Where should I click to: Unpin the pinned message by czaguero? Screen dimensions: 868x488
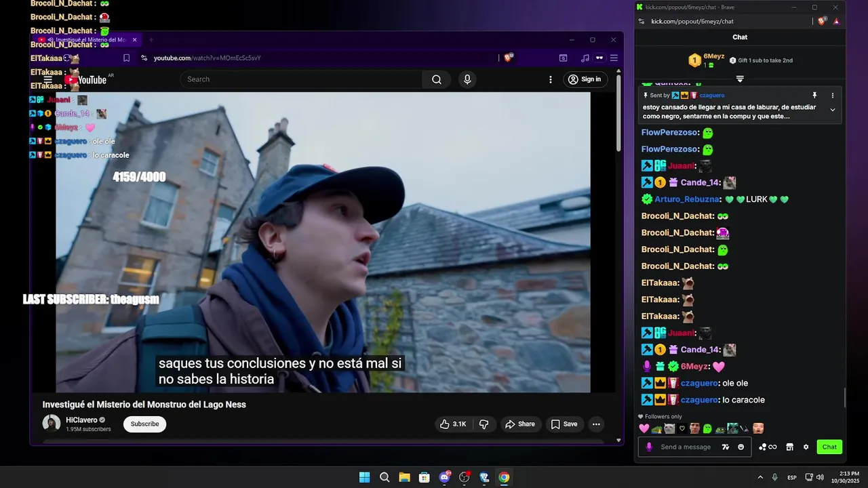(x=814, y=96)
